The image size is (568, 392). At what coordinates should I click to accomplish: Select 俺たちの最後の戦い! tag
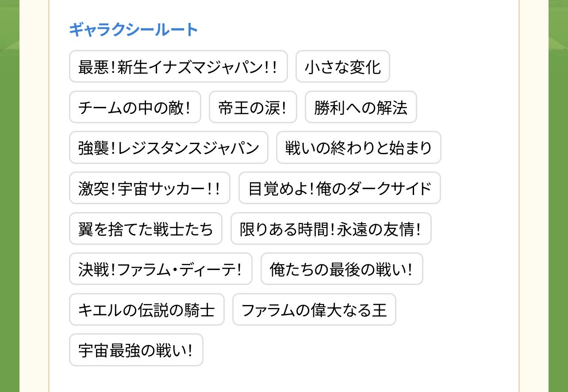pyautogui.click(x=342, y=269)
